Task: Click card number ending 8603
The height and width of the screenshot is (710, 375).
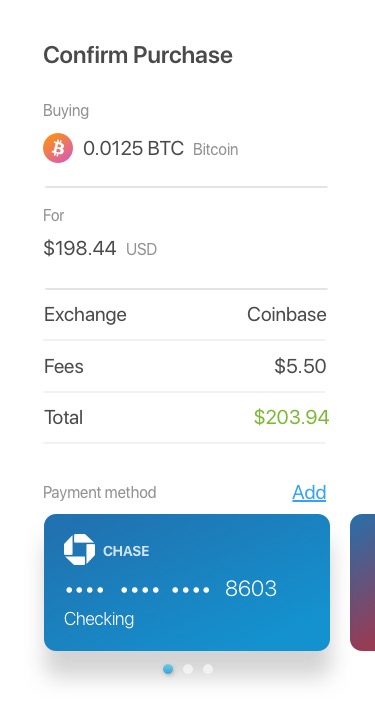Action: [x=171, y=589]
